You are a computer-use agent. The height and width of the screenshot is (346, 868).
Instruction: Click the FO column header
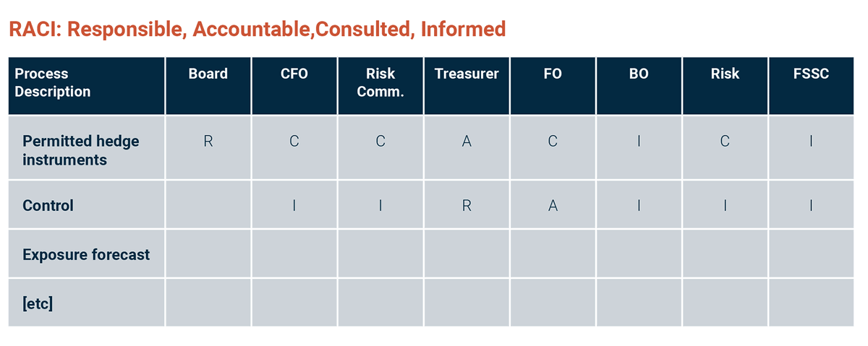(x=553, y=74)
